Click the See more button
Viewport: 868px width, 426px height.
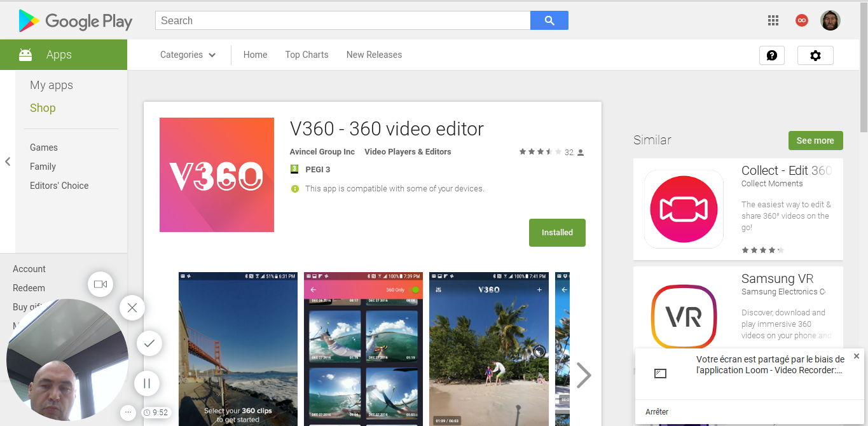point(815,141)
